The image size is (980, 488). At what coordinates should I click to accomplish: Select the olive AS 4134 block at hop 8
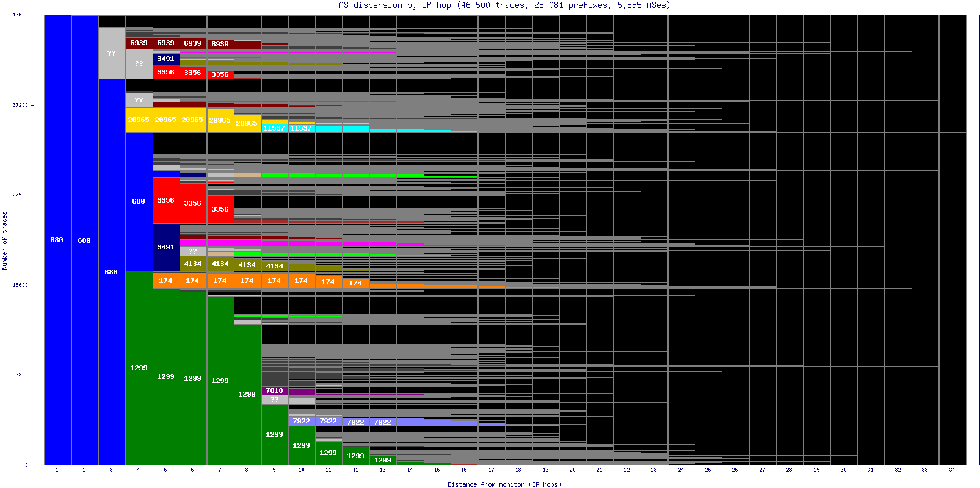[x=247, y=265]
